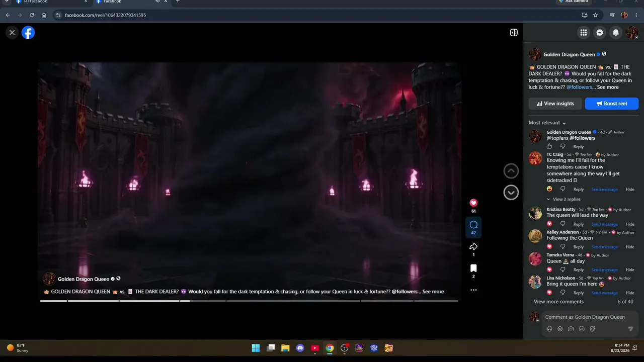
Task: Toggle love reaction on Kristina Beatty's comment
Action: (x=549, y=224)
